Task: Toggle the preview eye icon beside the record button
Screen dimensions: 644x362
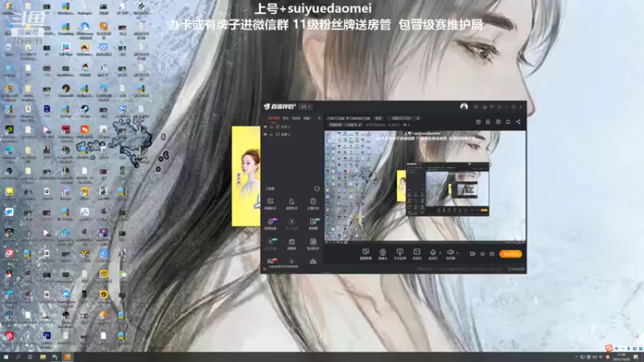Action: 482,254
